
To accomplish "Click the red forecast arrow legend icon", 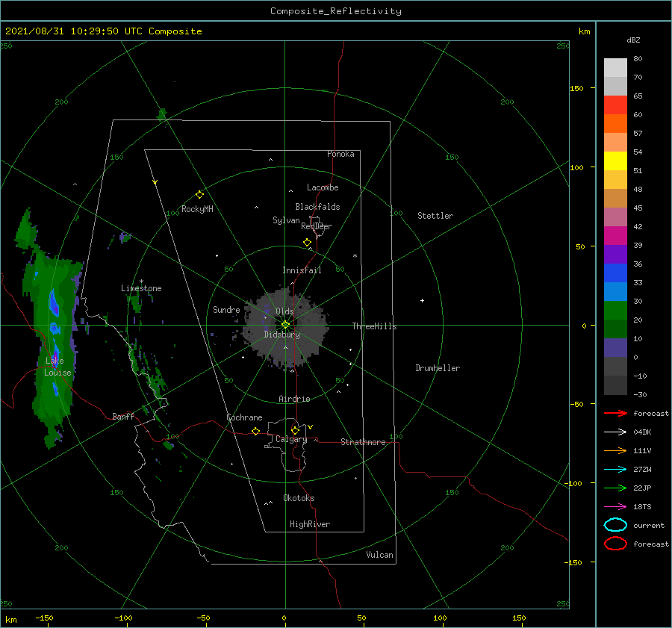I will 615,413.
